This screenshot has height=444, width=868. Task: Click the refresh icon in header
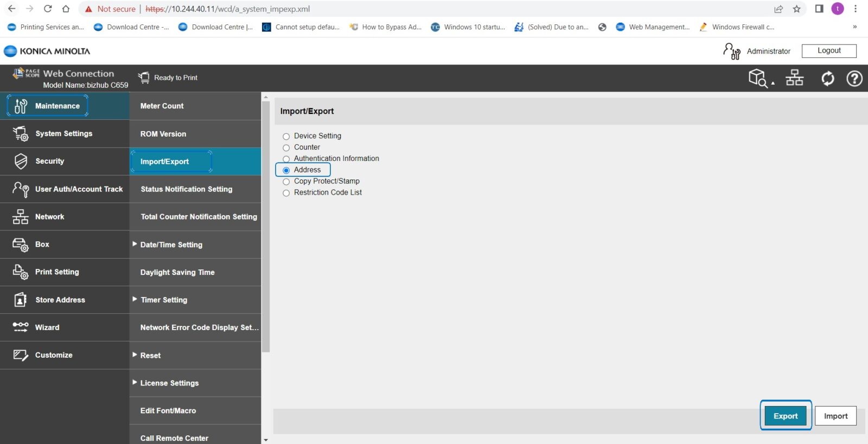click(827, 79)
